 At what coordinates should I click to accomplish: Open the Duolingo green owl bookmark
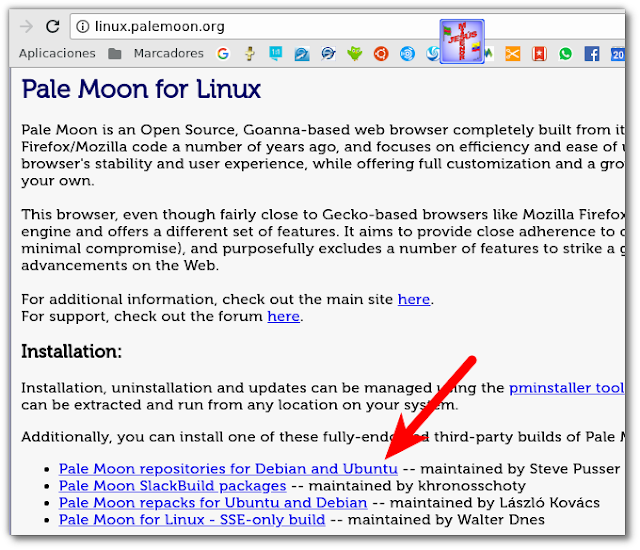[355, 53]
